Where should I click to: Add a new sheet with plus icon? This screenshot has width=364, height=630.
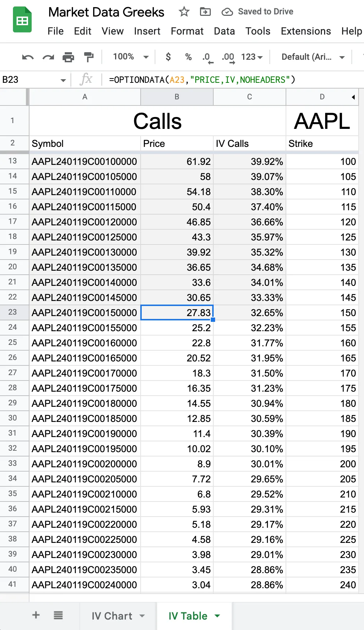tap(36, 615)
